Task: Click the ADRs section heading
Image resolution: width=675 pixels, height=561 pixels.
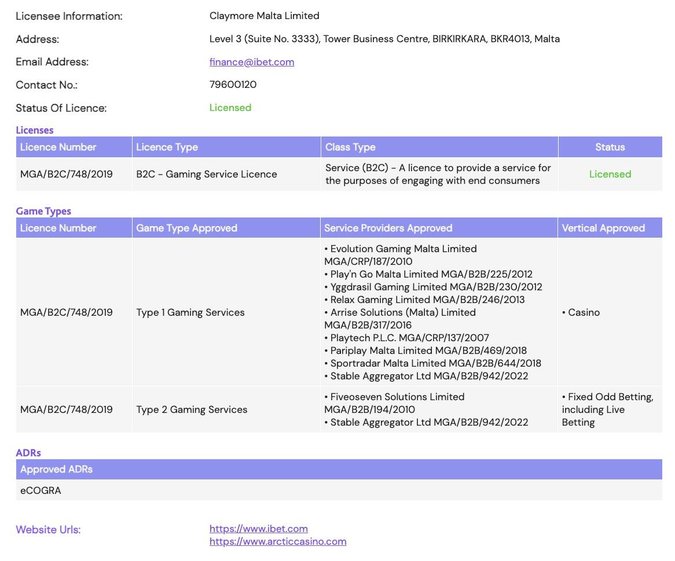Action: pyautogui.click(x=28, y=453)
